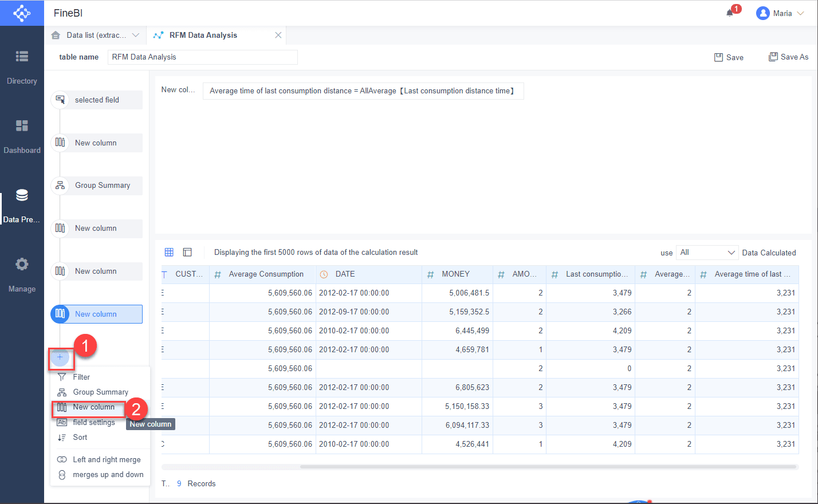Click the field settings icon in menu
This screenshot has height=504, width=818.
62,422
